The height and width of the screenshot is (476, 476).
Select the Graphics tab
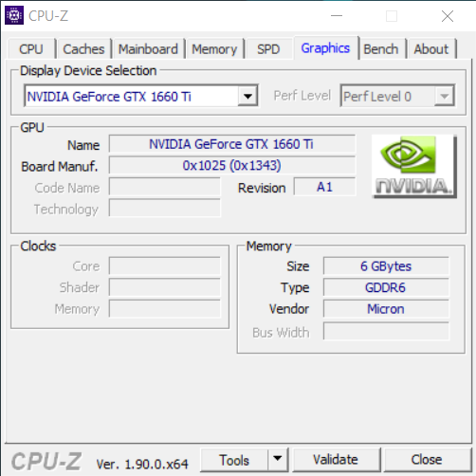click(x=325, y=48)
